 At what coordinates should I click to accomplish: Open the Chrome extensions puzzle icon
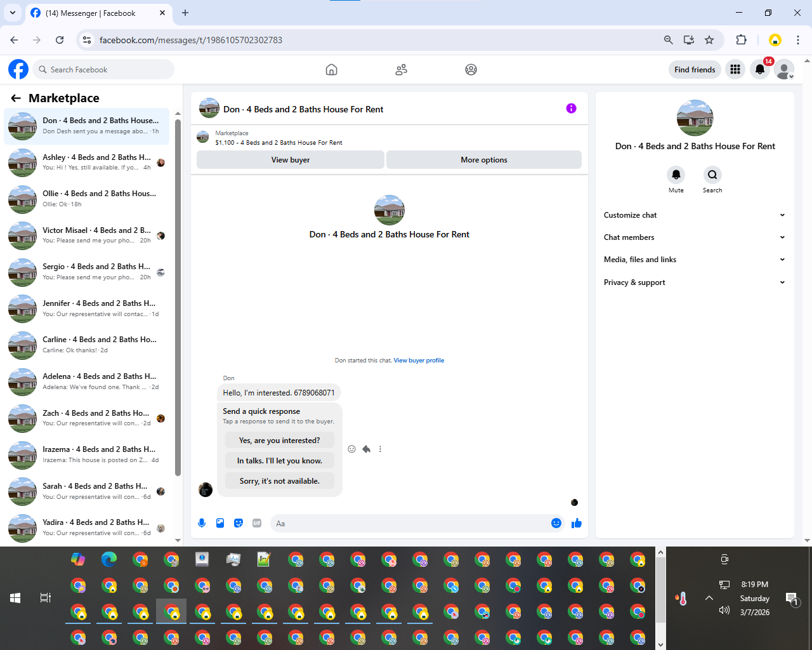(741, 40)
